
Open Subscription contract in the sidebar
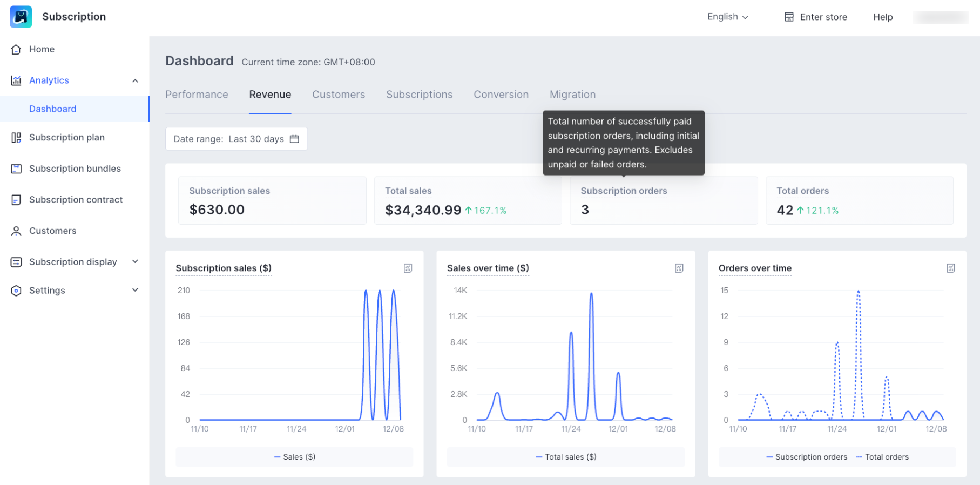point(76,200)
